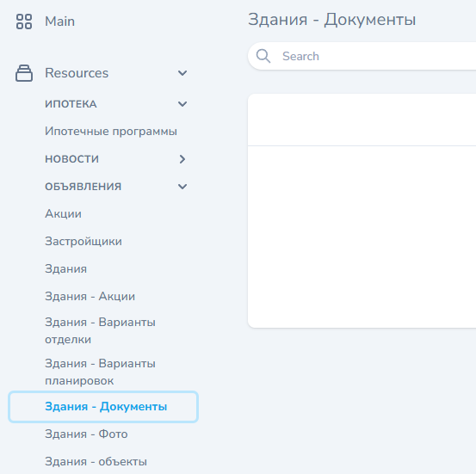
Task: Open the Main menu item
Action: pos(59,22)
